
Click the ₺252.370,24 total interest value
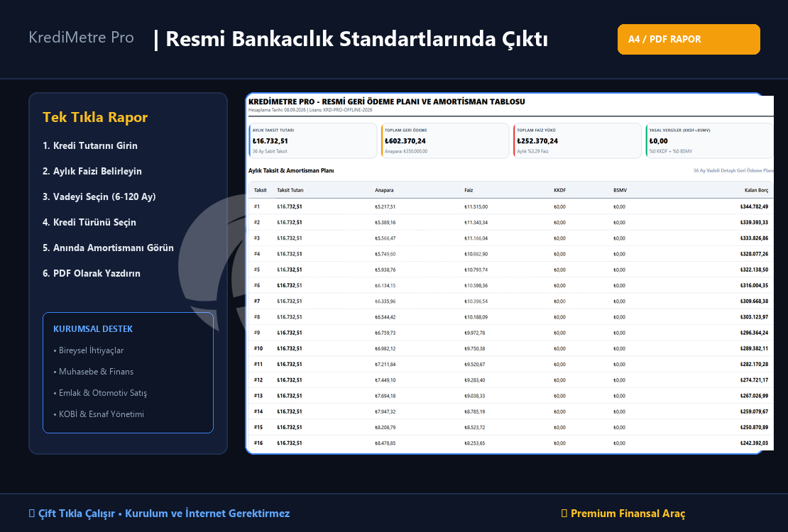[x=537, y=141]
